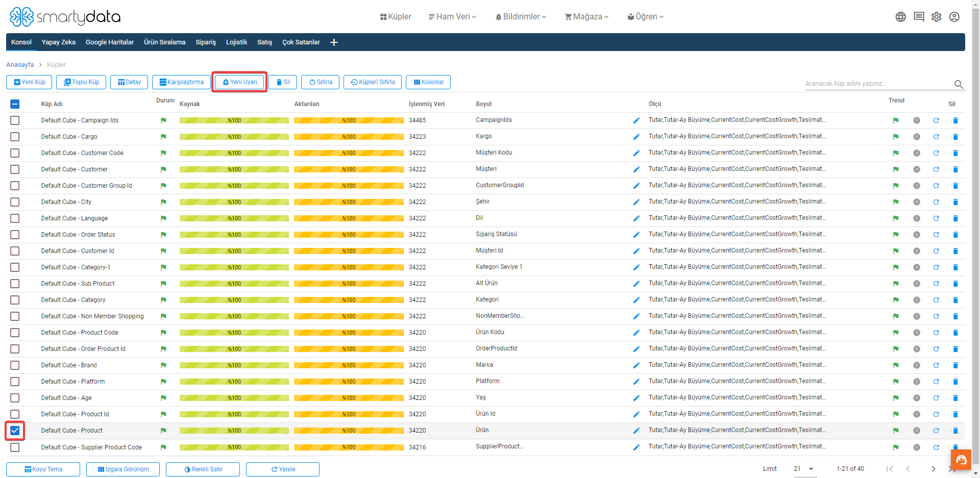
Task: Edit dimension pencil for Default Cube - Campaign Ids
Action: coord(636,120)
